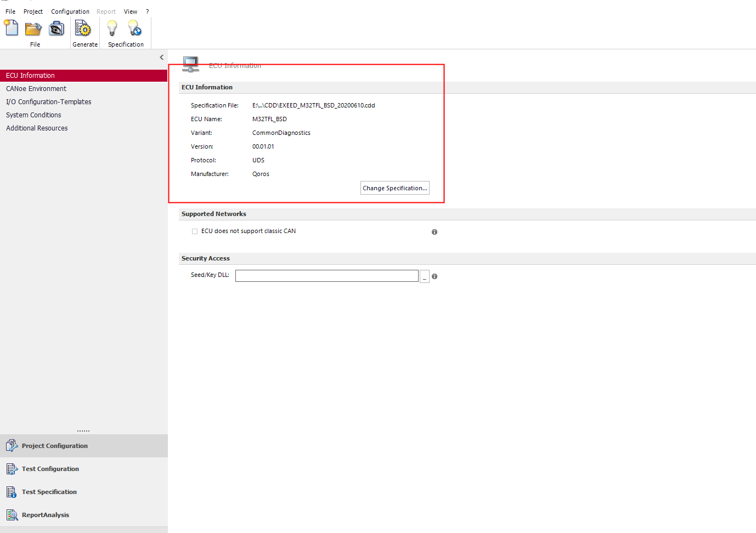Image resolution: width=756 pixels, height=533 pixels.
Task: Click the Seed/Key DLL input field
Action: 327,276
